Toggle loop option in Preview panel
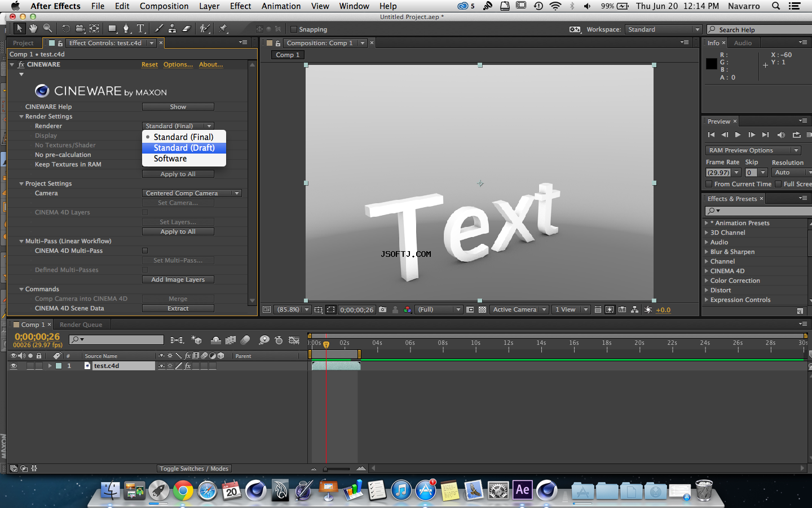Viewport: 812px width, 508px height. pyautogui.click(x=796, y=135)
